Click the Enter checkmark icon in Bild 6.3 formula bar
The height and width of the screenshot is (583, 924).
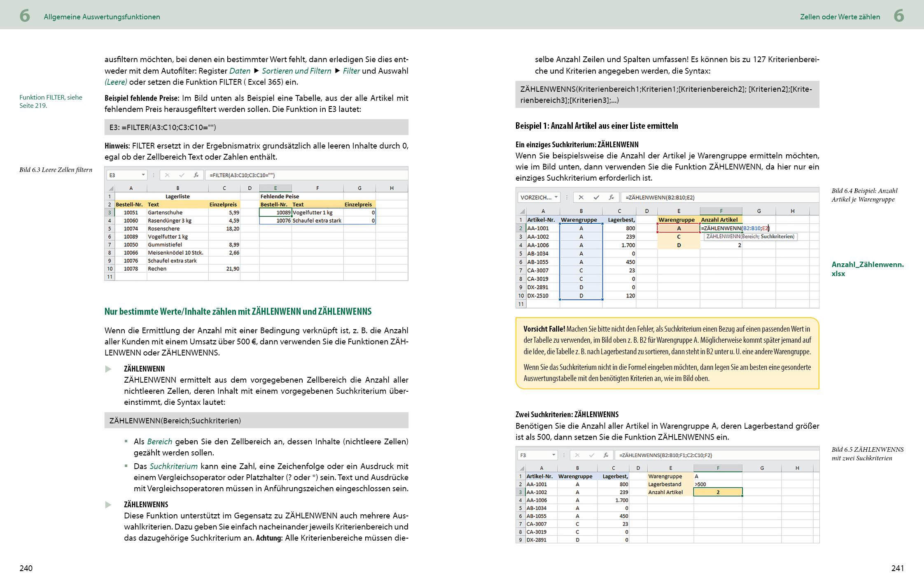(x=182, y=174)
